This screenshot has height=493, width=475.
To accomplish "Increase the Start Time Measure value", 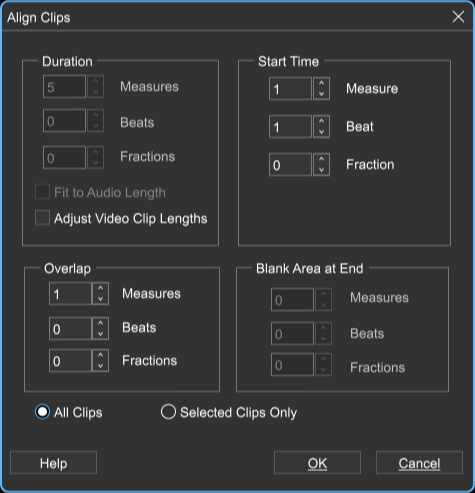I will (x=321, y=83).
